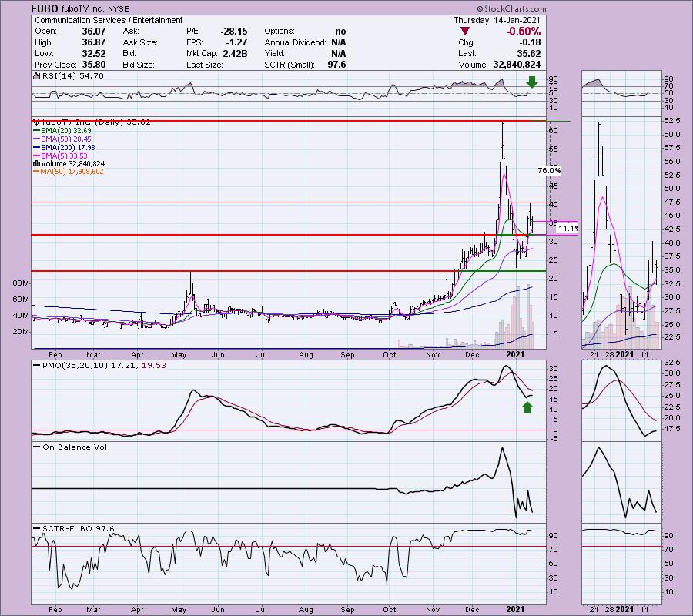Screen dimensions: 693x616
Task: Click the Annual Dividend N/A value
Action: (x=339, y=42)
